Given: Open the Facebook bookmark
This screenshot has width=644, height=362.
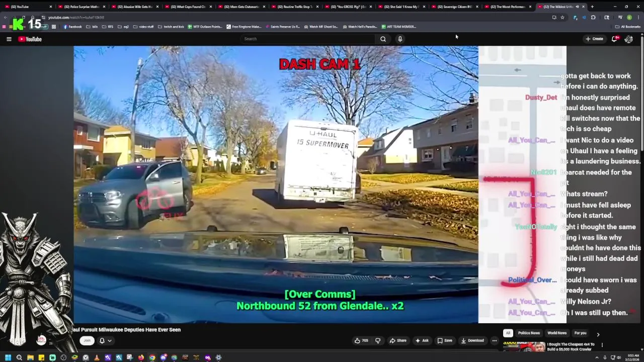Looking at the screenshot, I should [x=72, y=27].
